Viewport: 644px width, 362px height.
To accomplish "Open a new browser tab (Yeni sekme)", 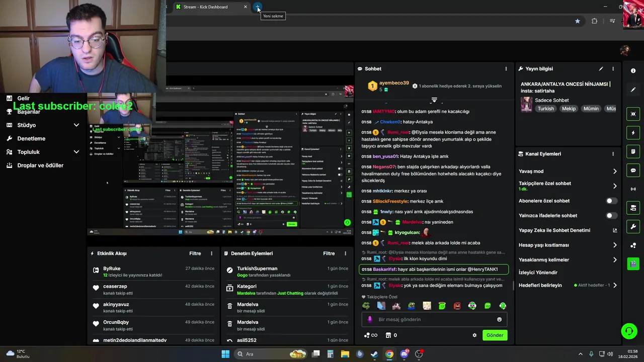I will point(258,7).
